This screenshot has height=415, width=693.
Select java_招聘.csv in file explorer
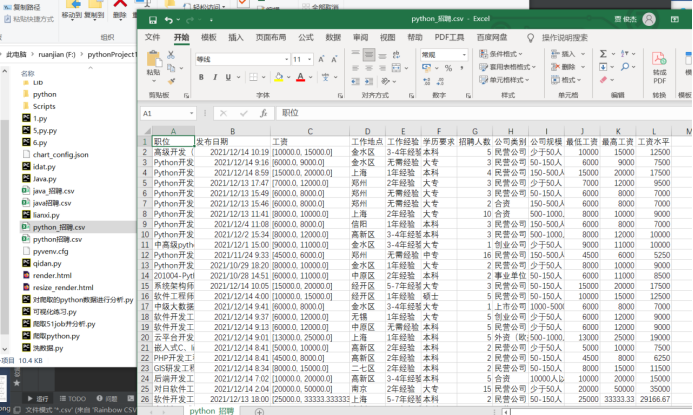pos(53,191)
